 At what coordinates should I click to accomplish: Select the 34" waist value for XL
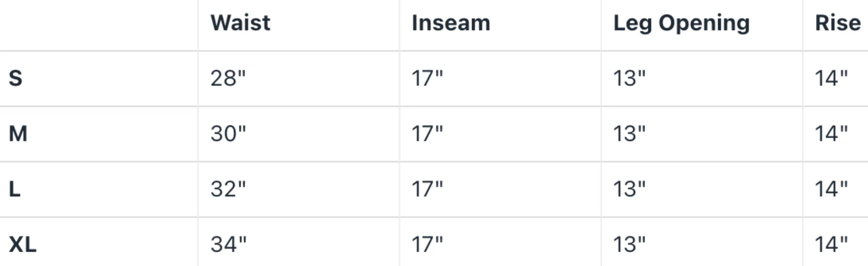[x=228, y=244]
